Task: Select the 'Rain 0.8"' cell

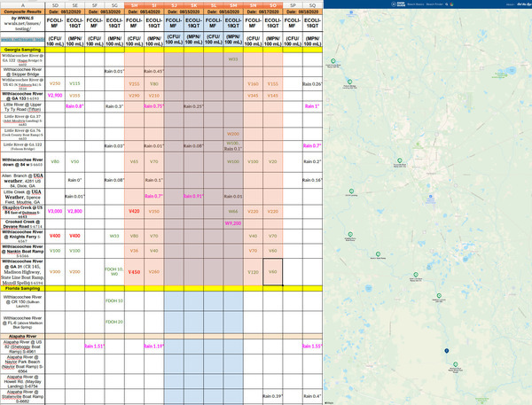Action: point(74,106)
